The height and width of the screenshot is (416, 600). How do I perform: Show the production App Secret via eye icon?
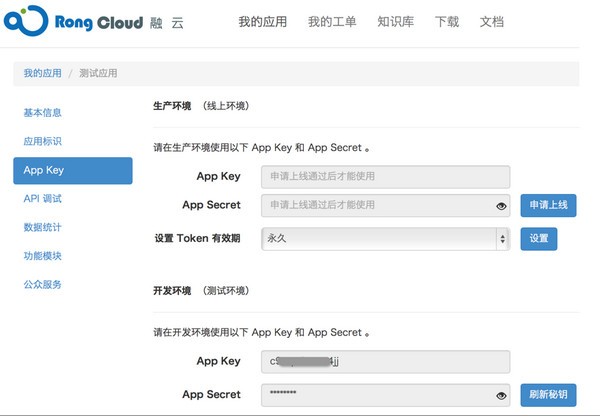point(502,205)
